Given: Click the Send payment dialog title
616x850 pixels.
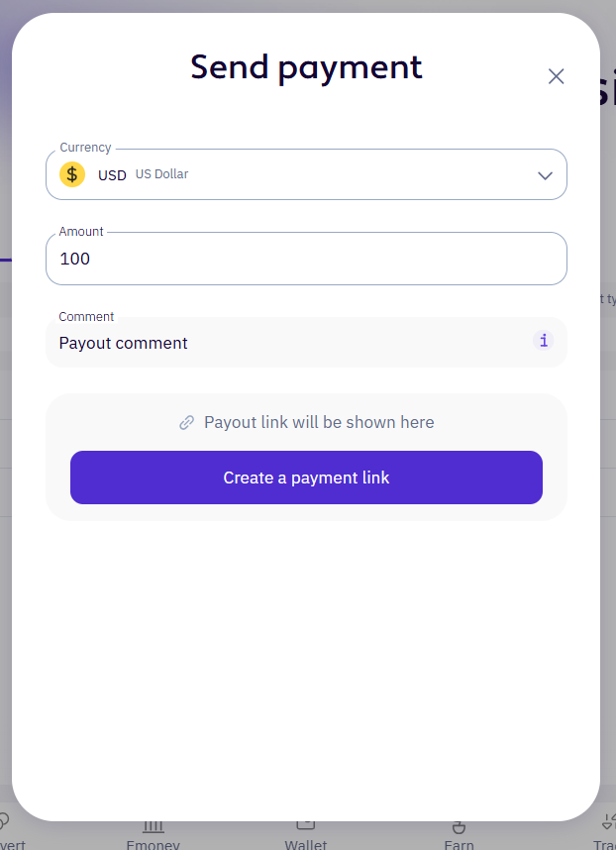Looking at the screenshot, I should pyautogui.click(x=306, y=67).
